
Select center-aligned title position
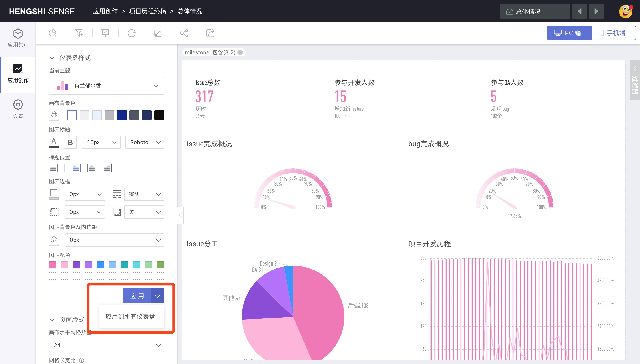pyautogui.click(x=92, y=168)
